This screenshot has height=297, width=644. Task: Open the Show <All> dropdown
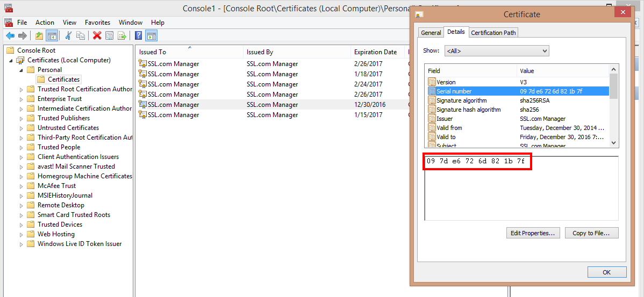[497, 51]
